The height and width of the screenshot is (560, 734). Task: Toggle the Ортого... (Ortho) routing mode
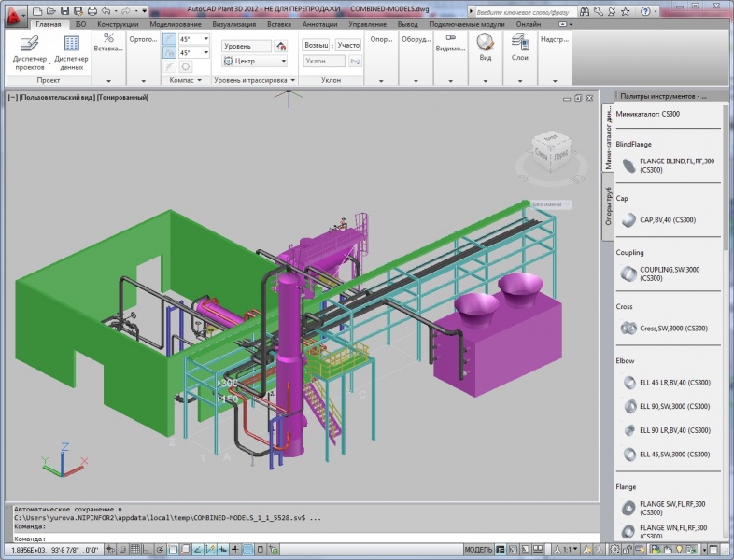[143, 40]
